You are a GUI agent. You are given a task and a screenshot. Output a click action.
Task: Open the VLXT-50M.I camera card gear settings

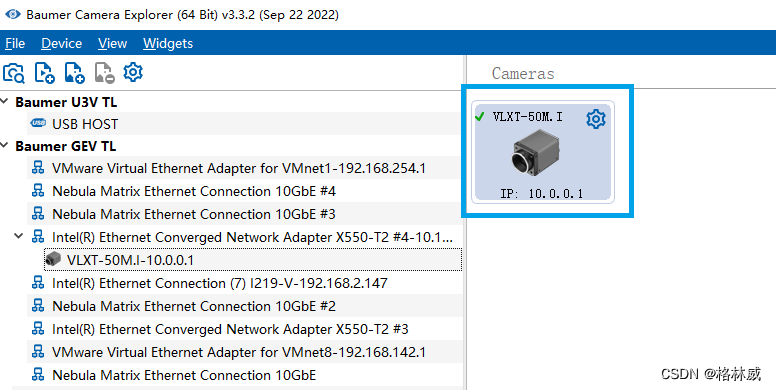pos(596,119)
